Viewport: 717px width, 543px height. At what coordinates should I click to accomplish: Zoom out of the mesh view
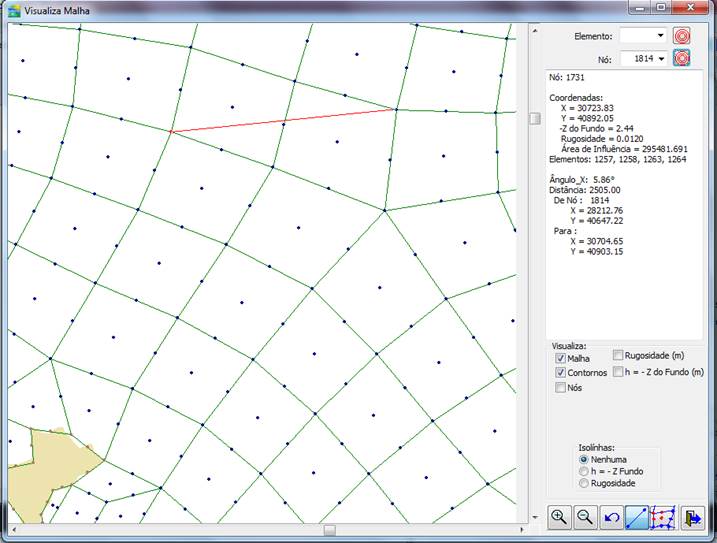(585, 517)
